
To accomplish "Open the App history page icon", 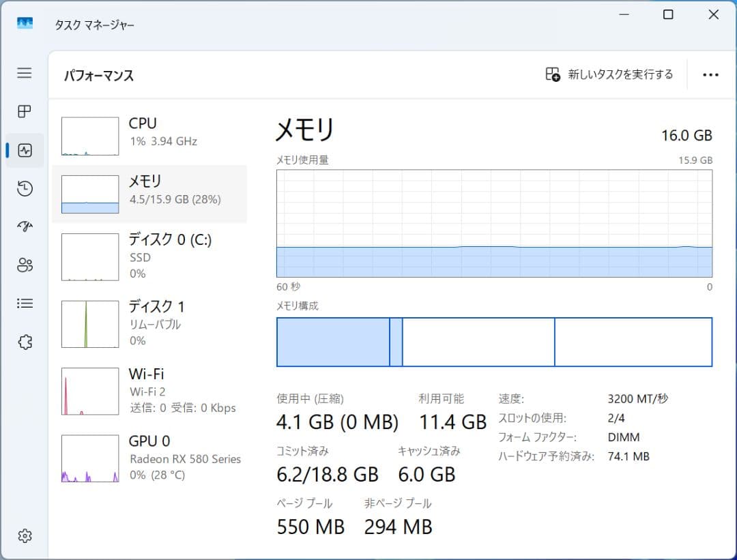I will [24, 188].
